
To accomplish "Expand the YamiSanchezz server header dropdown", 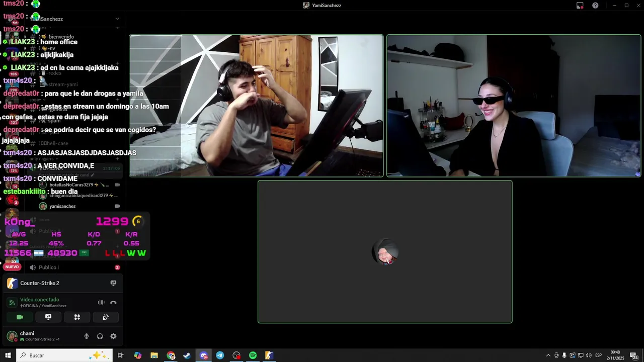I will 117,19.
